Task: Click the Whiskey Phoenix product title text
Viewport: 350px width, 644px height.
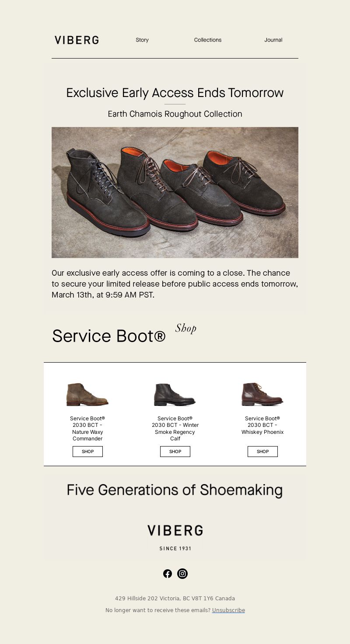Action: (x=262, y=425)
